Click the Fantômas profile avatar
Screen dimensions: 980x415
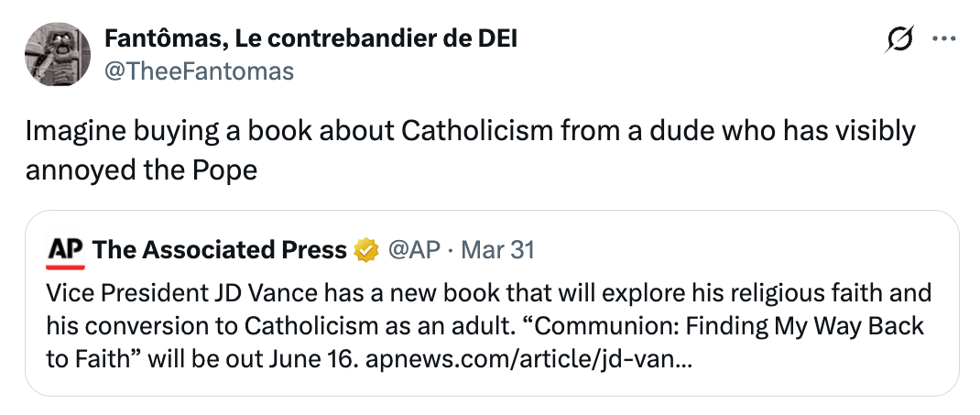coord(57,55)
